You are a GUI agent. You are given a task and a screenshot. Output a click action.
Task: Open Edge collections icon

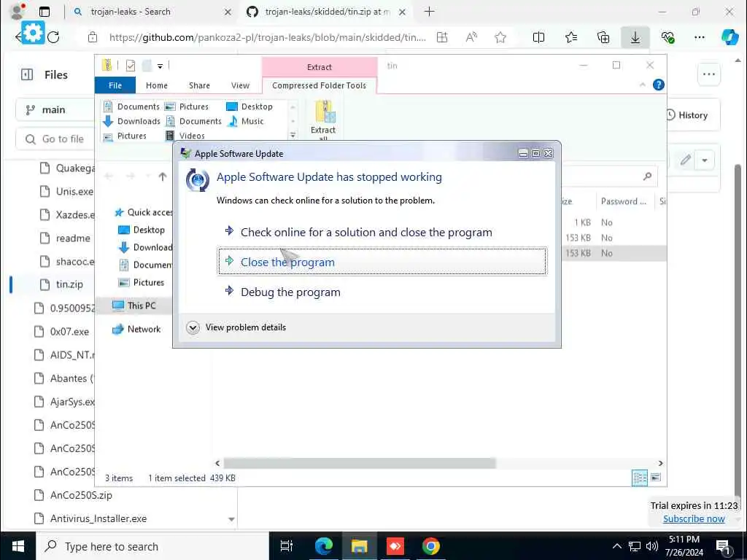603,37
